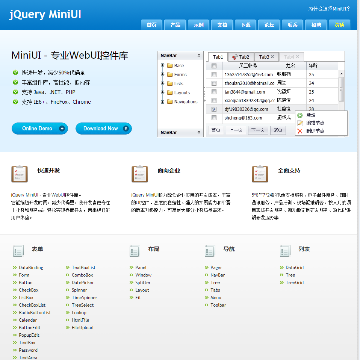This screenshot has width=360, height=360.
Task: Select Tab2 in the demo preview
Action: tap(241, 57)
